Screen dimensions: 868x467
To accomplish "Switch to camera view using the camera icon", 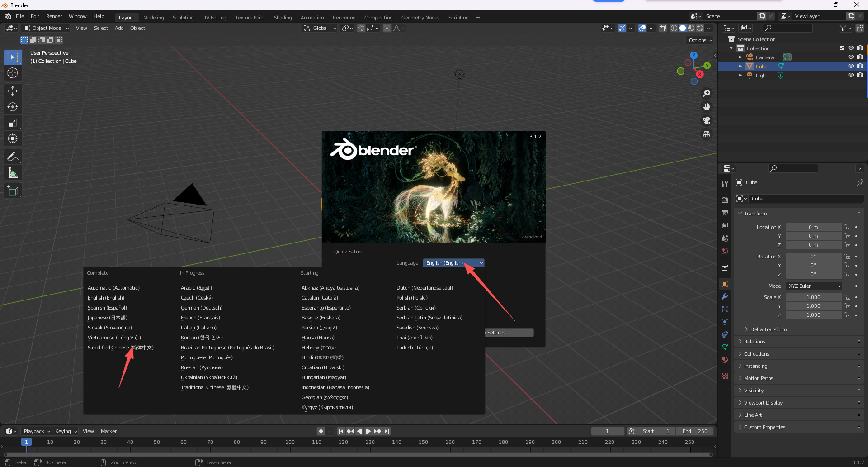I will [707, 121].
